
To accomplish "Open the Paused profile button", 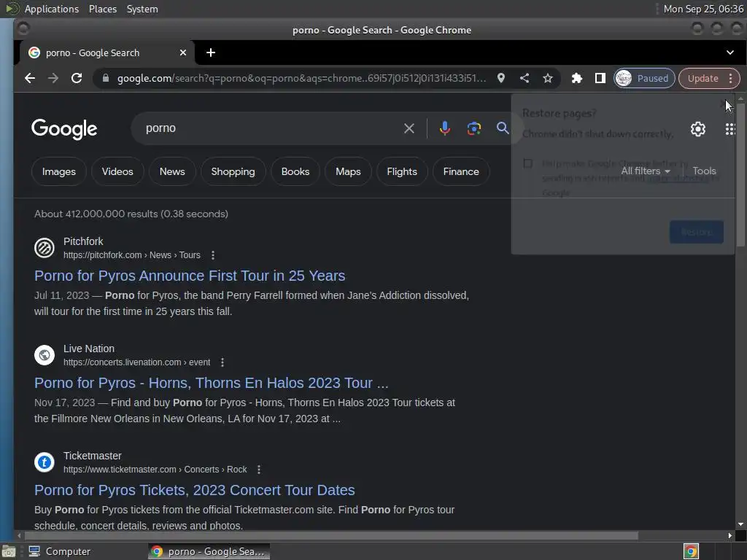I will tap(644, 78).
